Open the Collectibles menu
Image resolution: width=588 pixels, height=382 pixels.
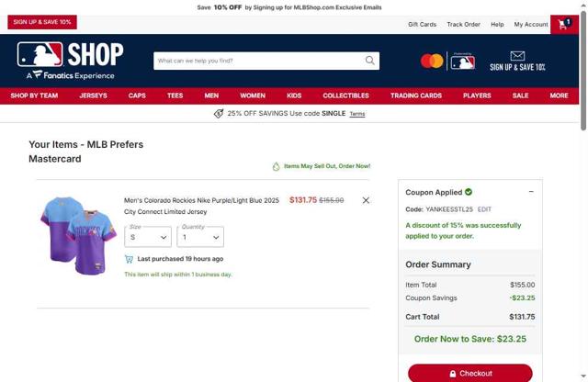345,95
